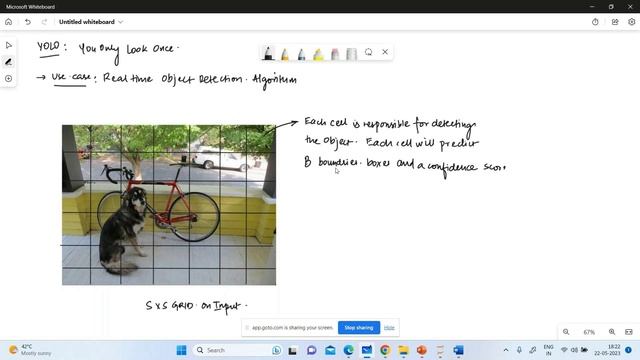Screen dimensions: 640x360
Task: Close the pen toolbar
Action: point(385,52)
